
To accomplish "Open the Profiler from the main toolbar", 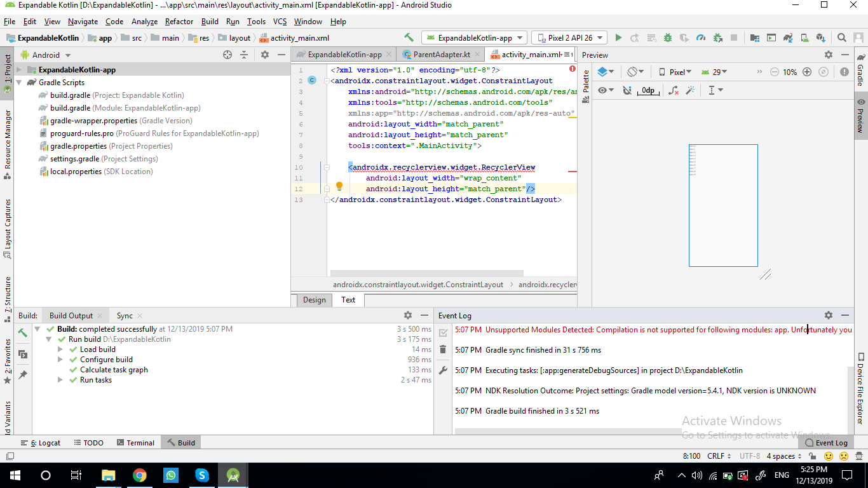I will pyautogui.click(x=701, y=38).
